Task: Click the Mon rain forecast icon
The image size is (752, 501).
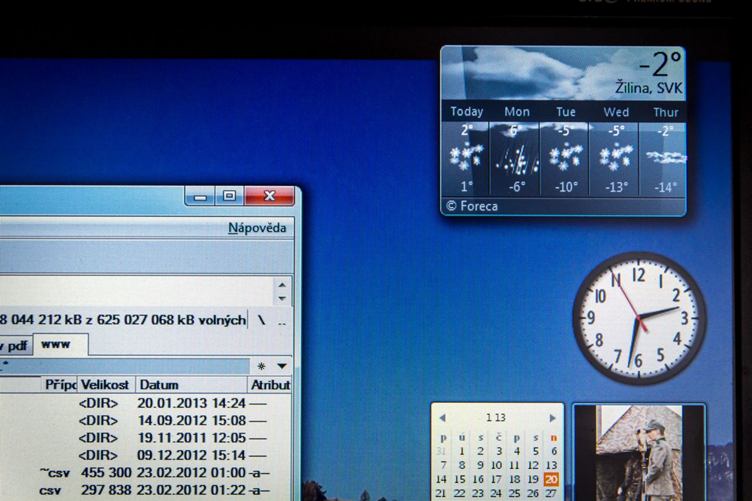Action: point(517,160)
